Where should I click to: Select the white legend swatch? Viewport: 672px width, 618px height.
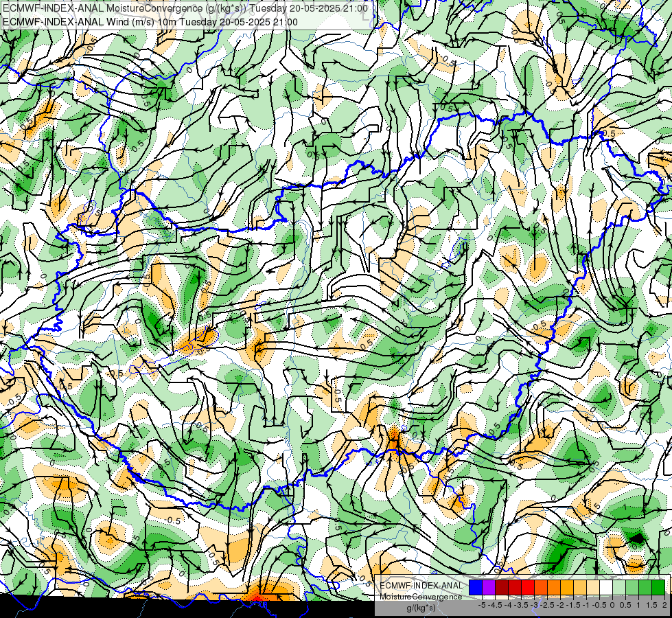click(x=606, y=587)
